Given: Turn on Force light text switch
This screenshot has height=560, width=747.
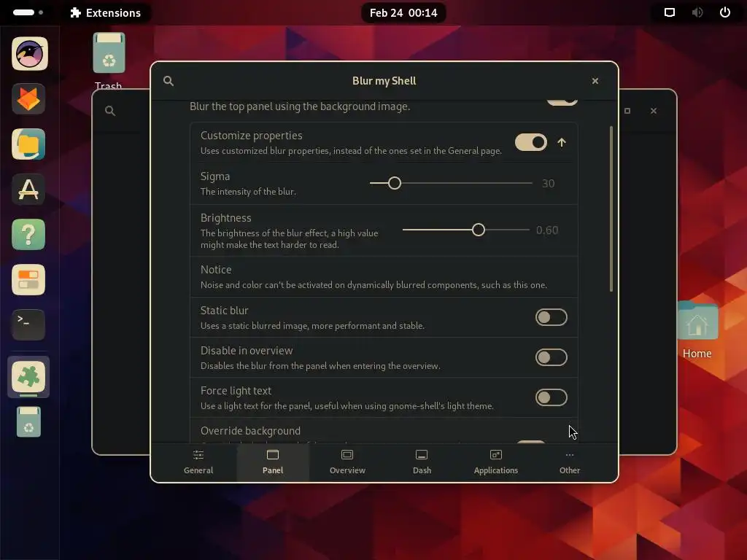Looking at the screenshot, I should (x=551, y=397).
